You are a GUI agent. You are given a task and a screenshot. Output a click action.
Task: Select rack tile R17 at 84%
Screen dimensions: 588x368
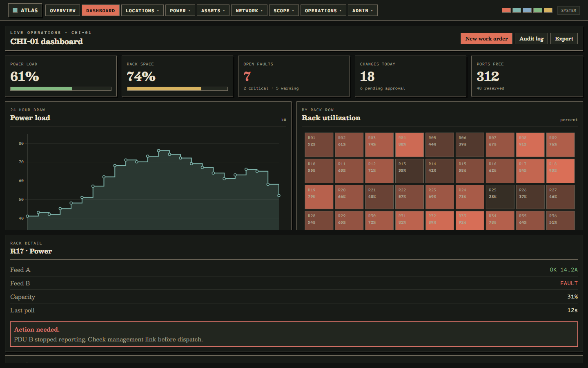pyautogui.click(x=530, y=171)
